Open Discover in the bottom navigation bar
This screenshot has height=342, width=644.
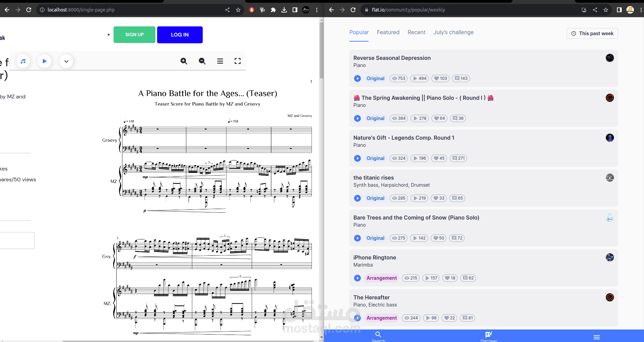tap(489, 336)
